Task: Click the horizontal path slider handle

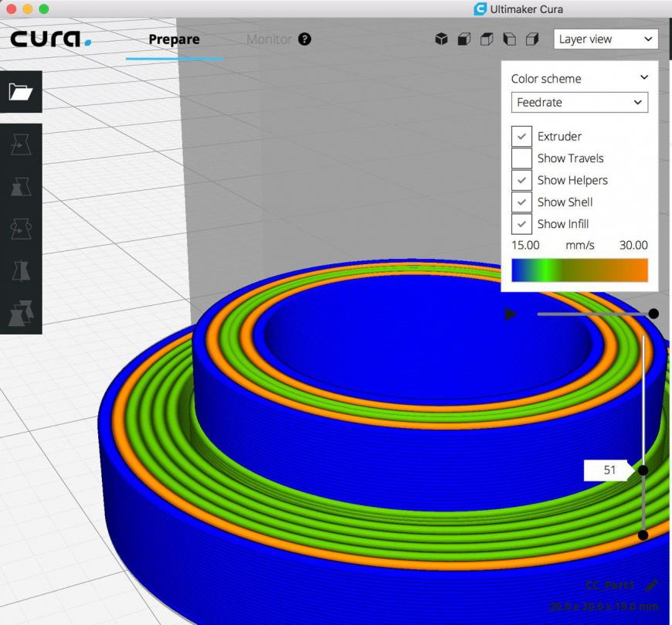Action: 653,314
